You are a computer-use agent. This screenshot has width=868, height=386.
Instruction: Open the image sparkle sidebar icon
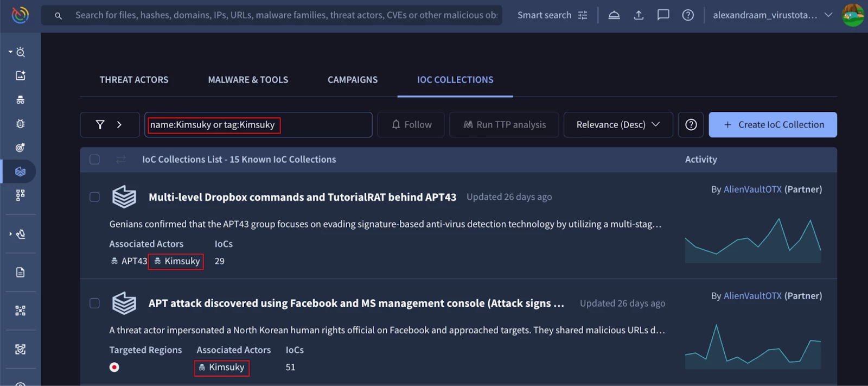[21, 75]
